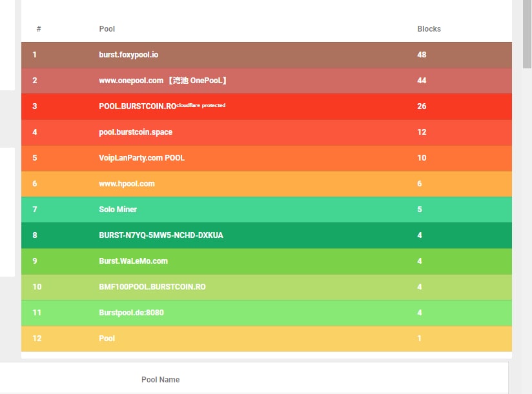The width and height of the screenshot is (532, 394).
Task: Click block count 1 for row 12
Action: (x=420, y=338)
